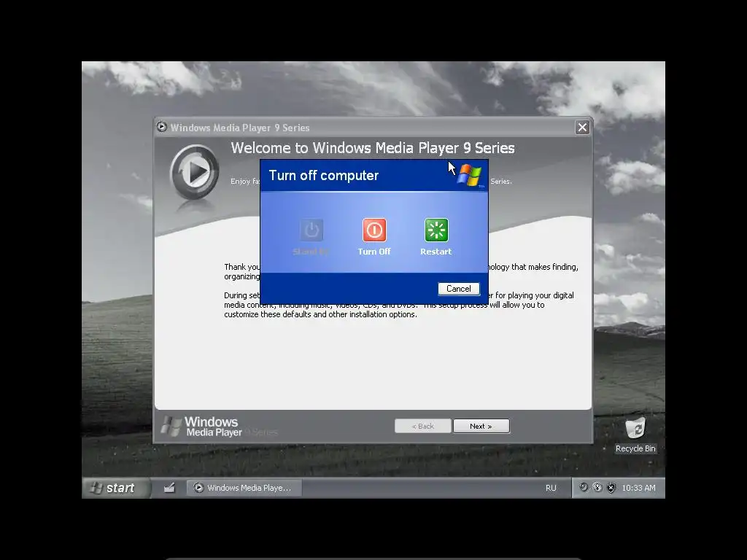
Task: Click the first system tray icon
Action: coord(583,487)
